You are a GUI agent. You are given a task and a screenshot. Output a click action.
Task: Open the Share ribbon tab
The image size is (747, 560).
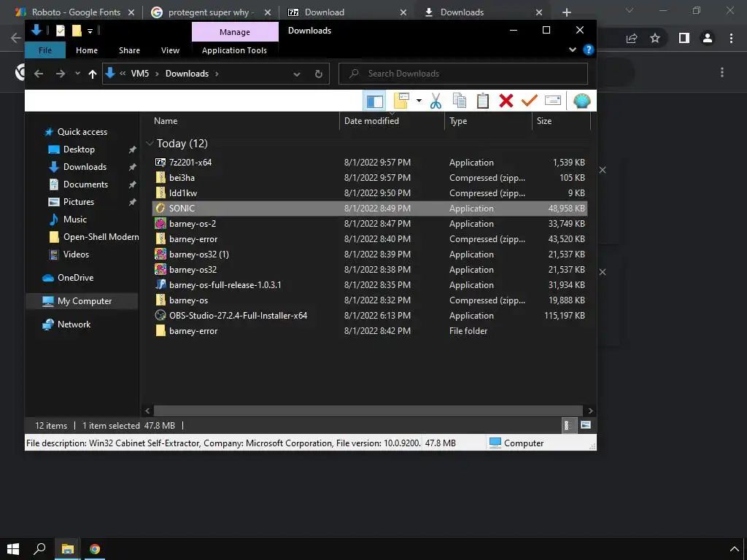click(x=129, y=50)
